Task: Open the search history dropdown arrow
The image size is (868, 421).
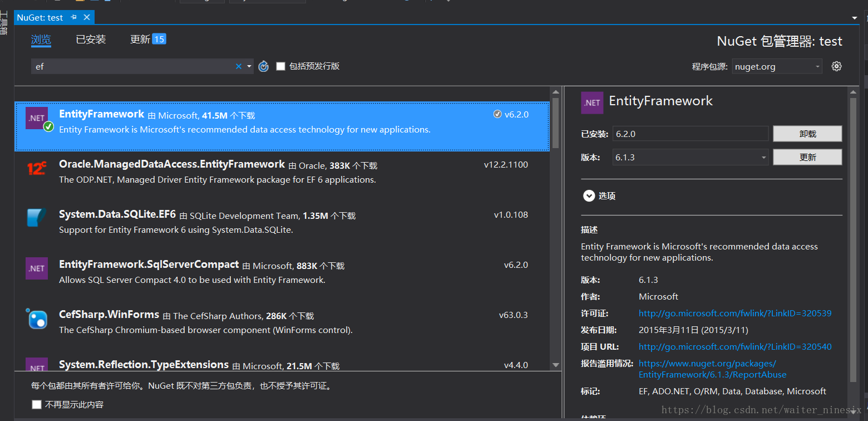Action: (x=249, y=66)
